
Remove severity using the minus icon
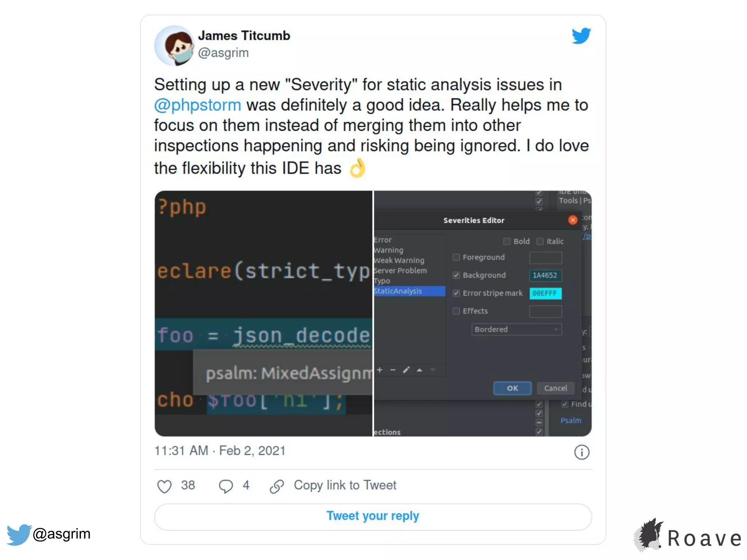point(393,370)
